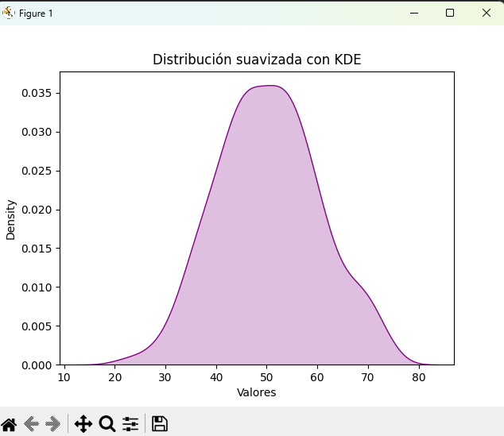Viewport: 504px width, 436px height.
Task: Click the 'Density' y-axis label
Action: pyautogui.click(x=11, y=218)
